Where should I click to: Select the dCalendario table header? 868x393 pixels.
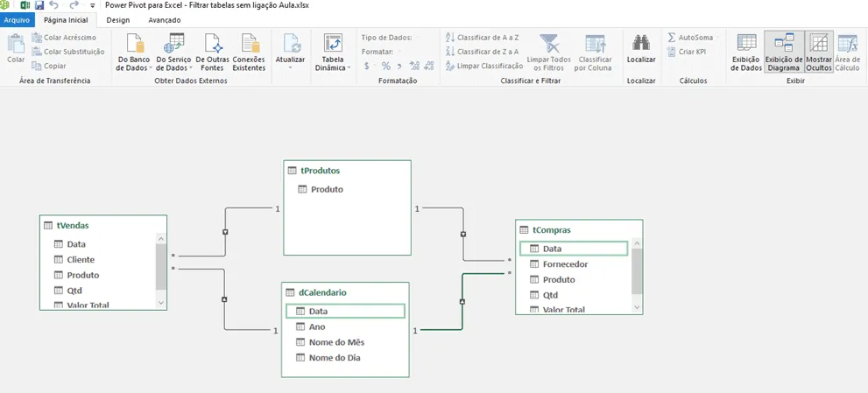[x=345, y=292]
